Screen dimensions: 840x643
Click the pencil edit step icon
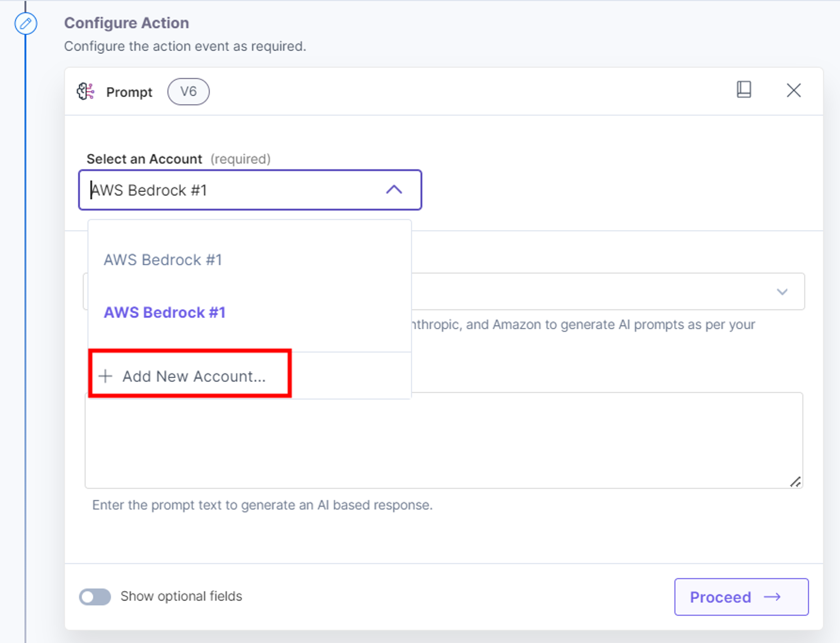coord(26,23)
